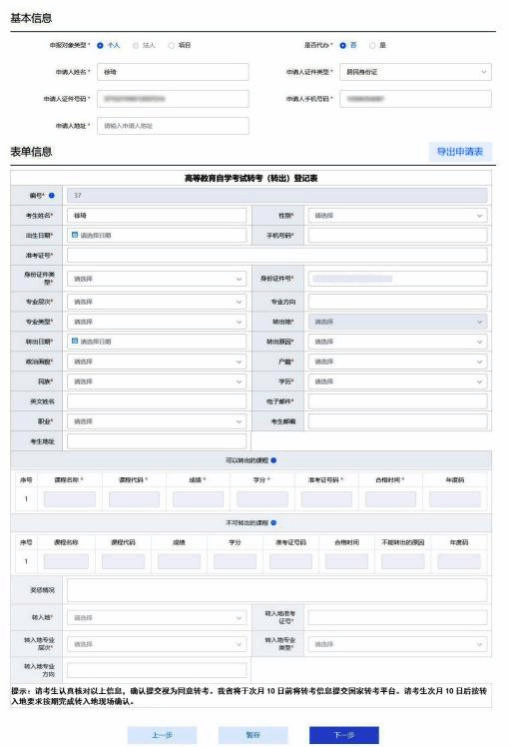
Task: Open the 性别 dropdown
Action: coord(397,216)
